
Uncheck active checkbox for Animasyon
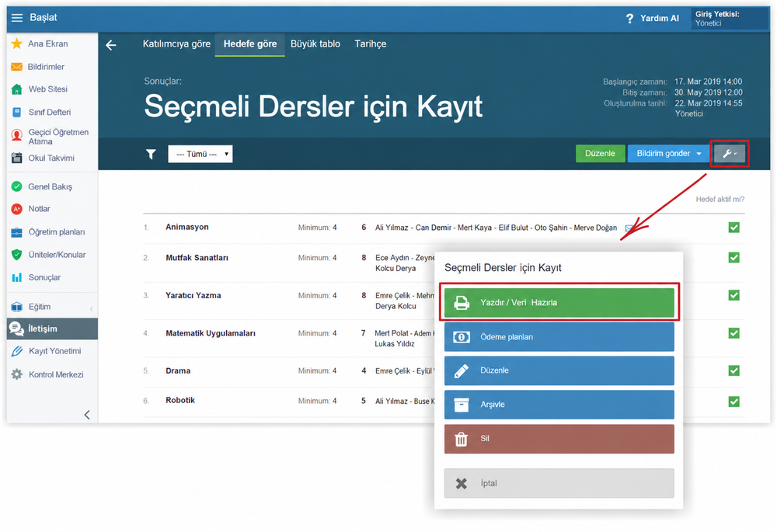tap(734, 228)
